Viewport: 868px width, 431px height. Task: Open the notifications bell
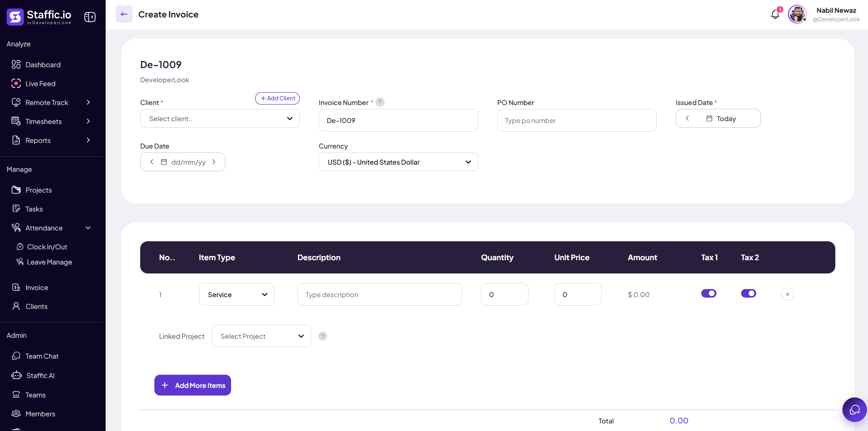775,14
